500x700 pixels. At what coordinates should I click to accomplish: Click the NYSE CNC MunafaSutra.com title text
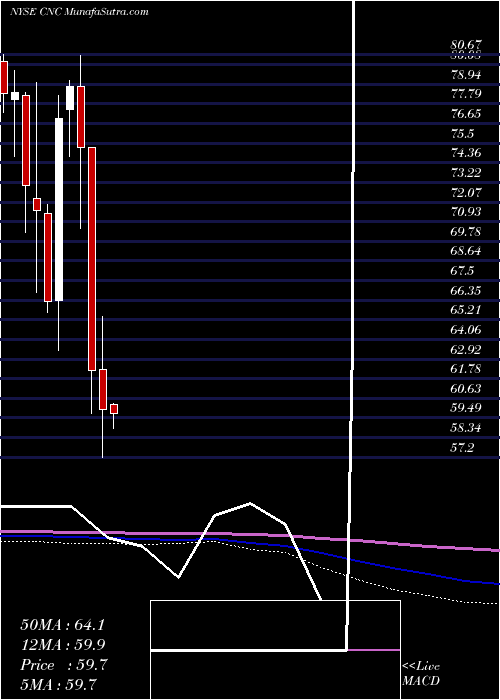click(79, 12)
